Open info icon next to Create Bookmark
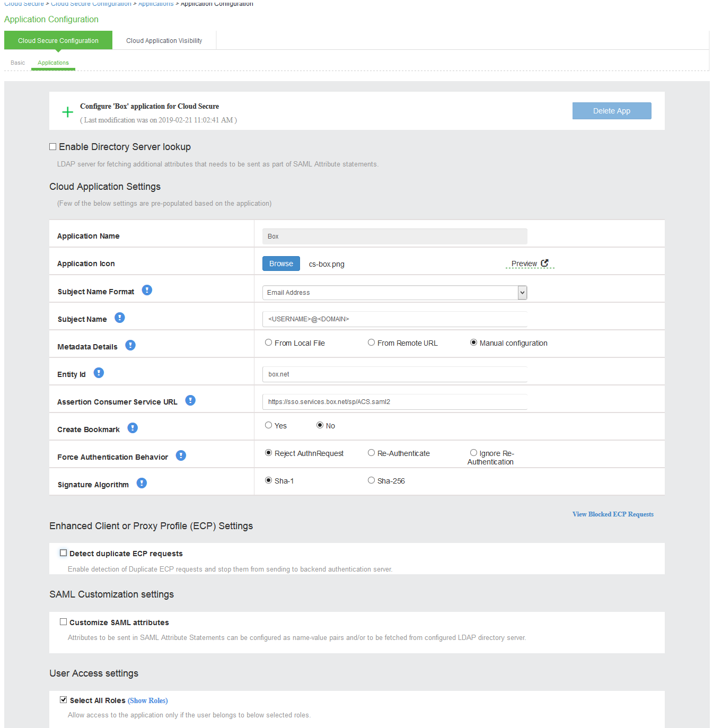This screenshot has height=728, width=713. 133,428
